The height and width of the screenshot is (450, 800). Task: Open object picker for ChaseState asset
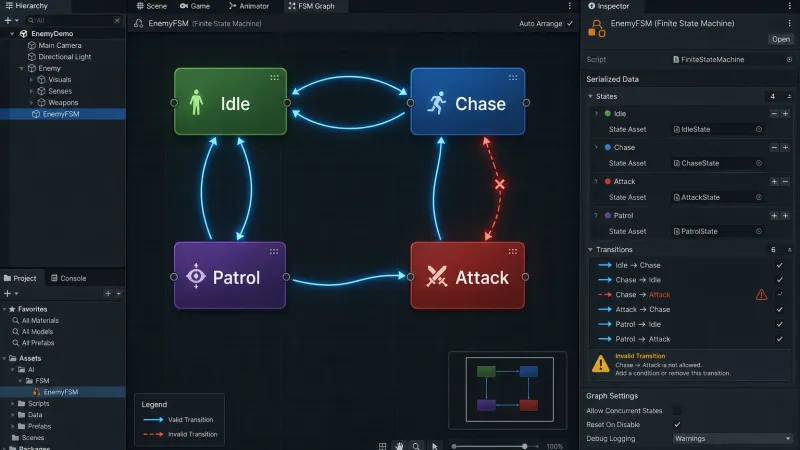[759, 163]
